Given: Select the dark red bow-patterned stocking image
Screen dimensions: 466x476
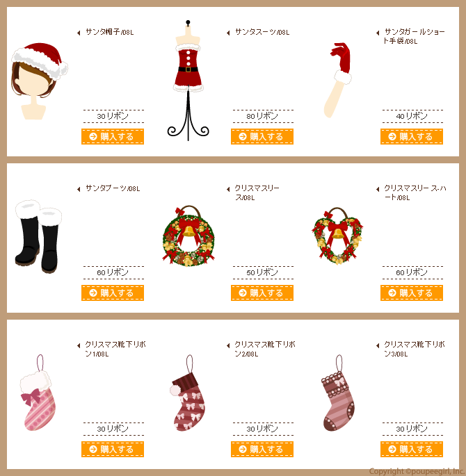Looking at the screenshot, I should click(x=187, y=393).
